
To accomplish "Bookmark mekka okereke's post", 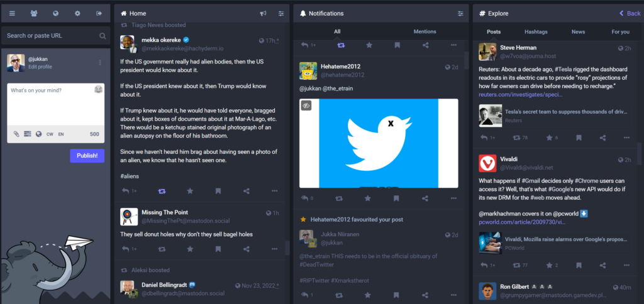I will pos(218,191).
